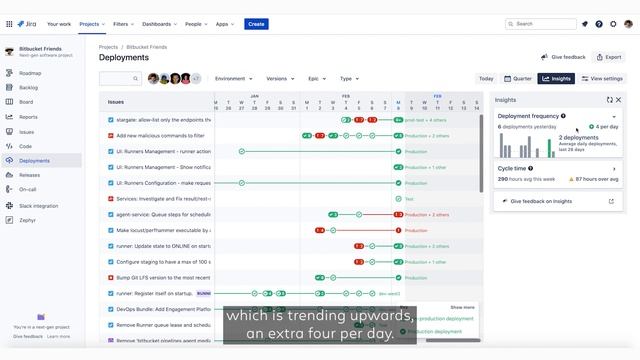Open the Projects menu
This screenshot has height=360, width=640.
coord(92,24)
